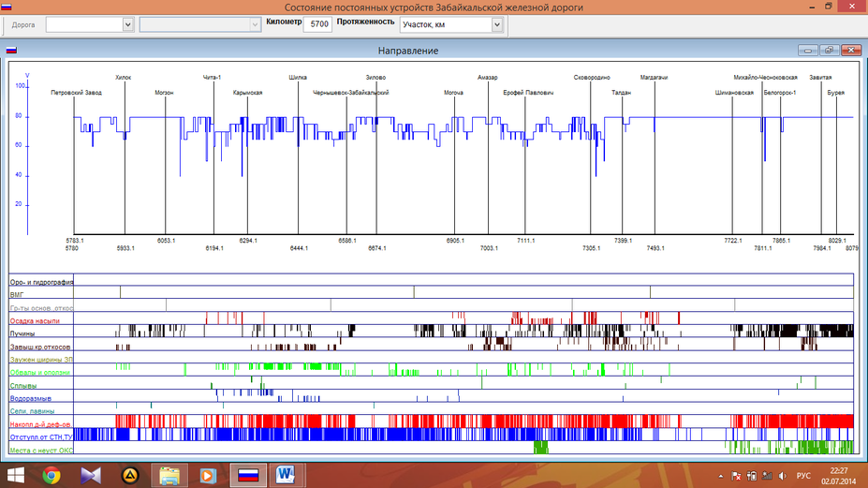Screen dimensions: 868x488
Task: Expand the Дорога dropdown list
Action: [128, 24]
